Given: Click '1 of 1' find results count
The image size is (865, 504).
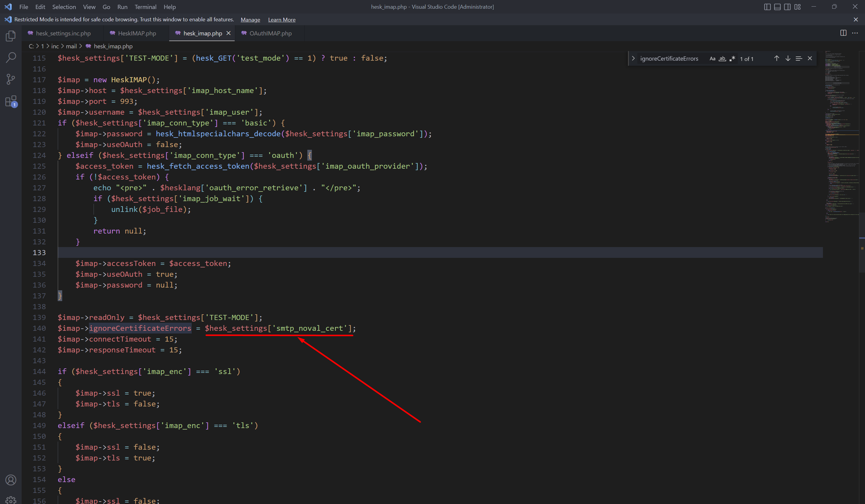Looking at the screenshot, I should (x=747, y=59).
